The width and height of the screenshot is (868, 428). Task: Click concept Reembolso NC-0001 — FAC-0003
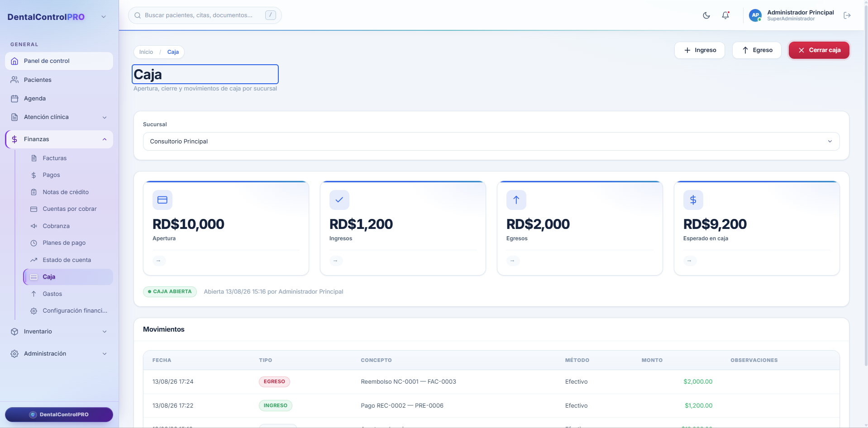(409, 382)
